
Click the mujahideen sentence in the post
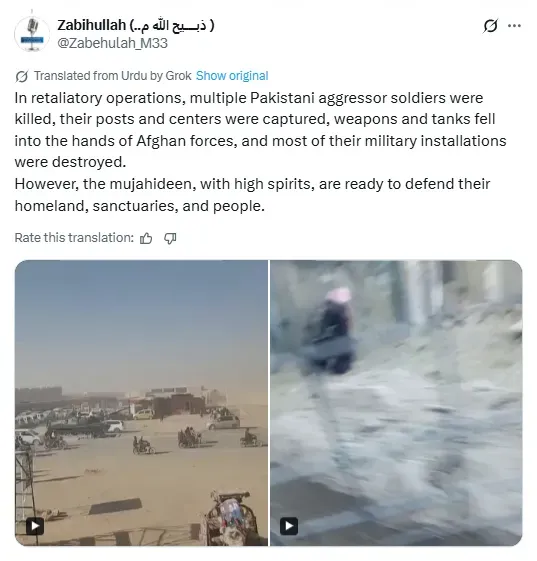pos(252,195)
